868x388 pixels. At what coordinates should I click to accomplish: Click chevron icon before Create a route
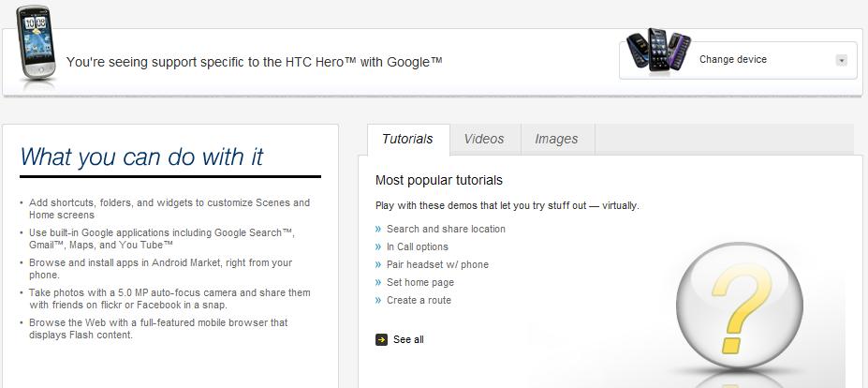378,300
